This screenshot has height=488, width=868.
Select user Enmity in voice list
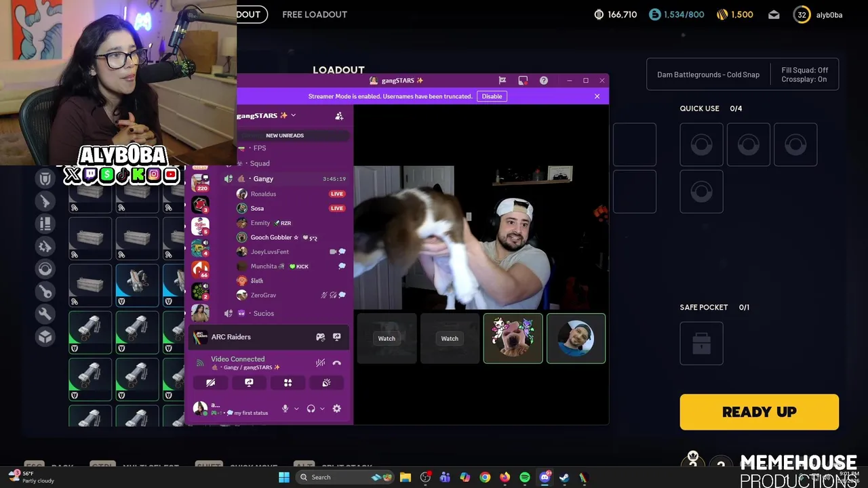(260, 223)
